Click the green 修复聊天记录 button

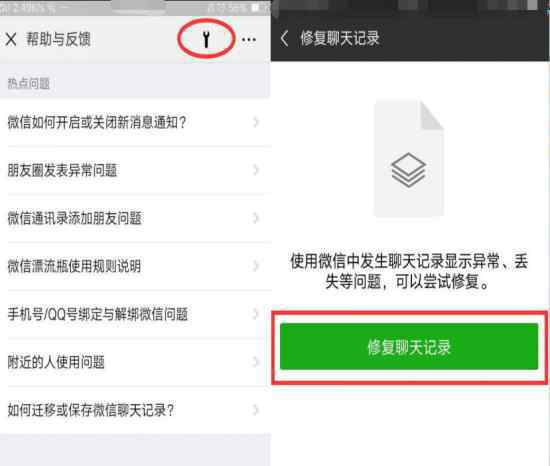pos(409,346)
